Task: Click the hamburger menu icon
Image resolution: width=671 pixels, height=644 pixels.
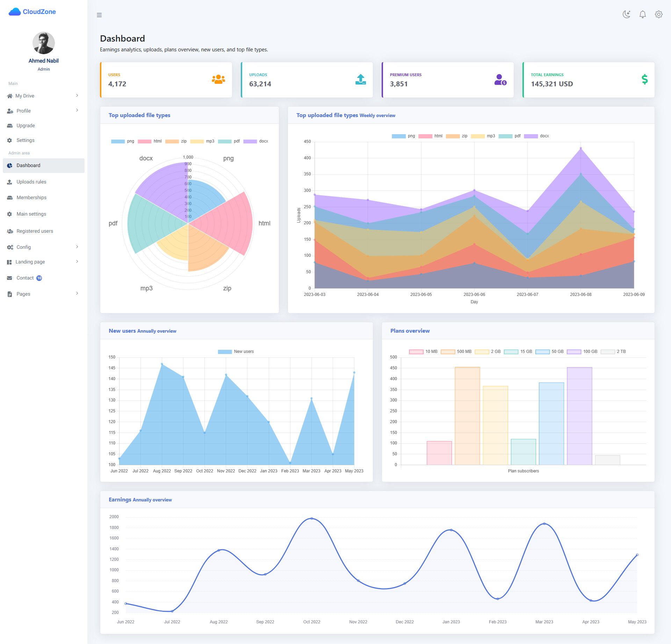Action: coord(99,15)
